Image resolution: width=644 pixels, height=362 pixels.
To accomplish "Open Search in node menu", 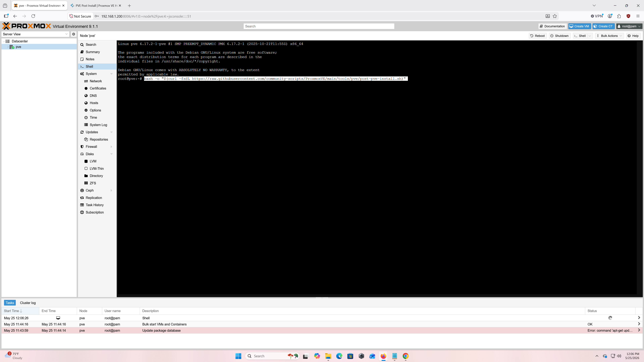I will 91,44.
